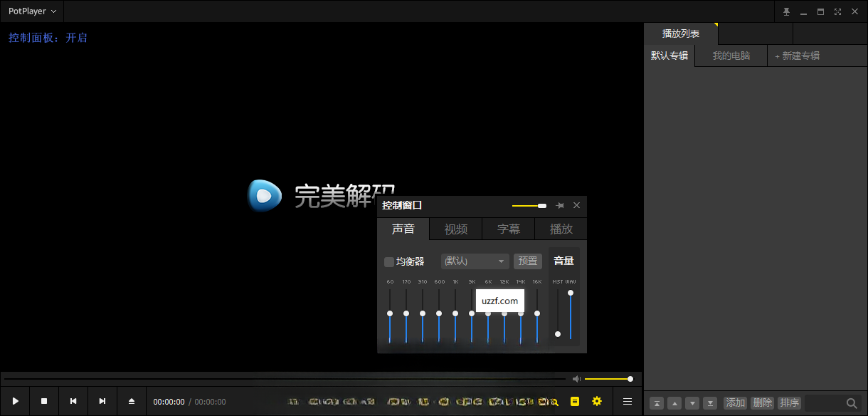
Task: Adjust the MST master volume slider
Action: [558, 314]
